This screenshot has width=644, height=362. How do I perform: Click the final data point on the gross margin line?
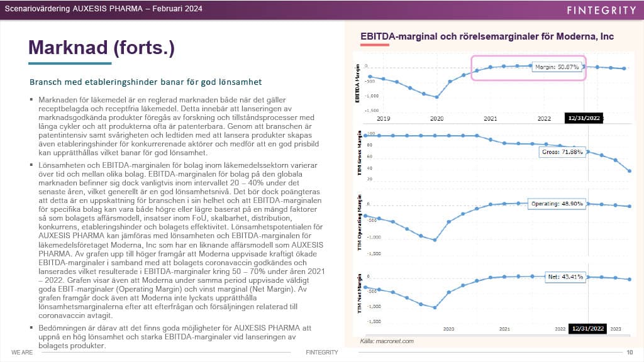[x=630, y=171]
